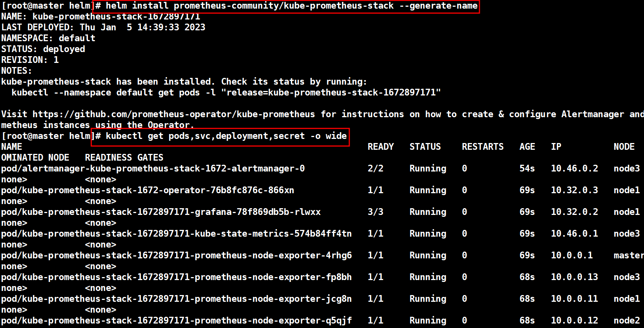
Task: Click the 'NOTES:' line
Action: [17, 71]
